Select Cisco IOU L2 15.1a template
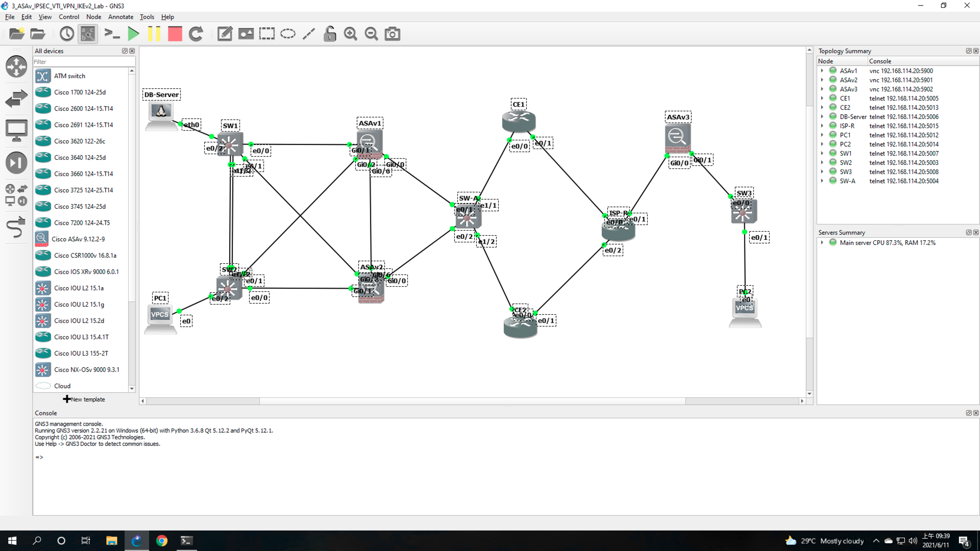 81,288
